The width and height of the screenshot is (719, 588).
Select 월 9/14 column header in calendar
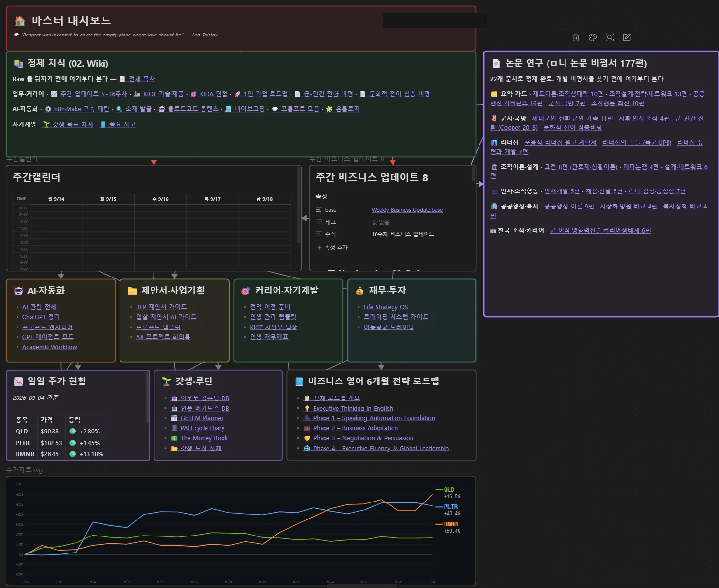tap(56, 199)
